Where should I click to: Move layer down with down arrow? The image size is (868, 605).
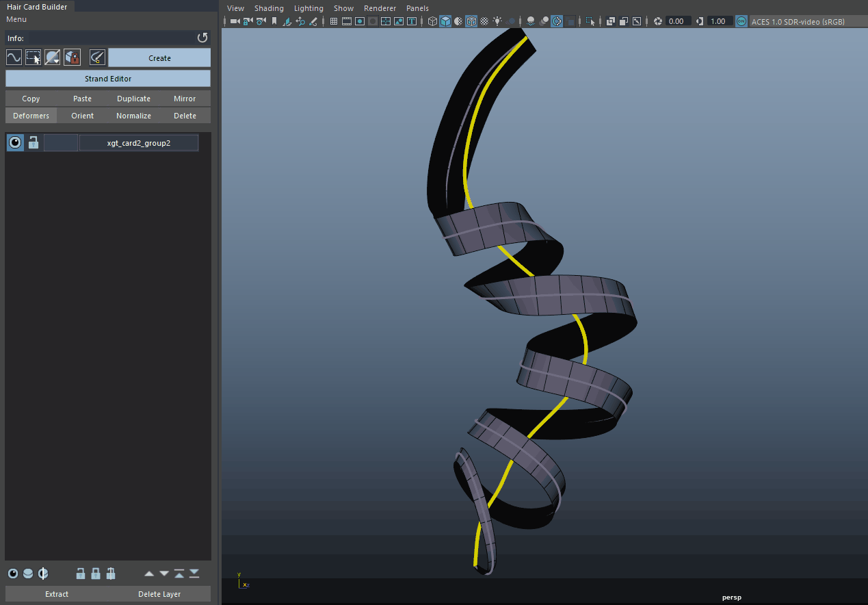[164, 574]
